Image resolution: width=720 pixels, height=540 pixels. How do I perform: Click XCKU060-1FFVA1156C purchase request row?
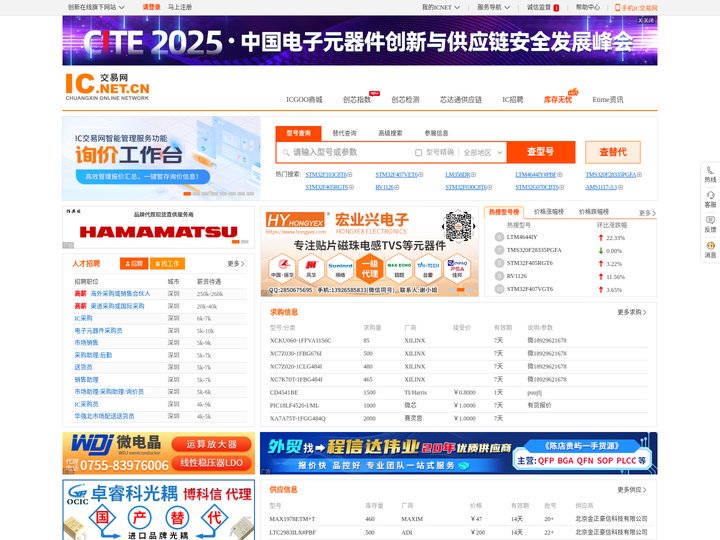(x=459, y=341)
